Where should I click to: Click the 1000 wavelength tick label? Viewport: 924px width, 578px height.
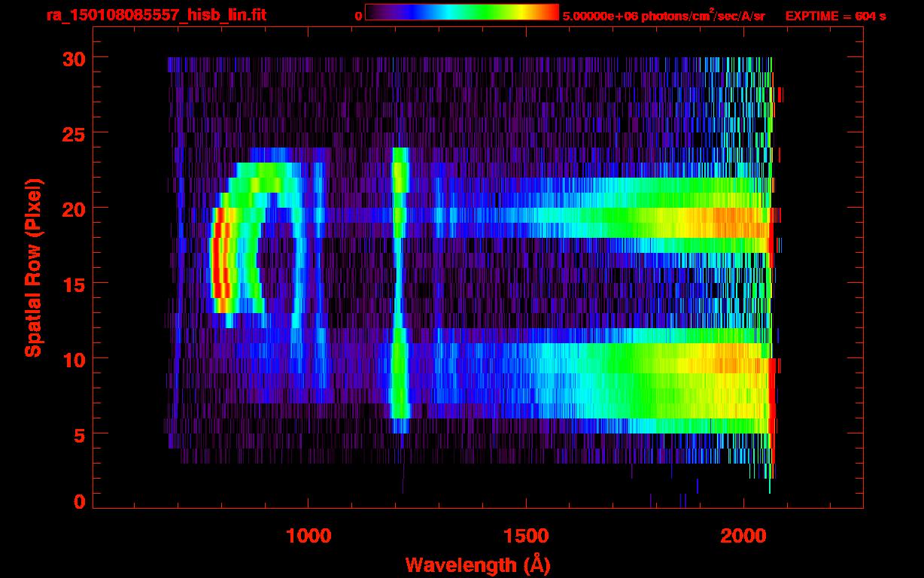click(308, 537)
